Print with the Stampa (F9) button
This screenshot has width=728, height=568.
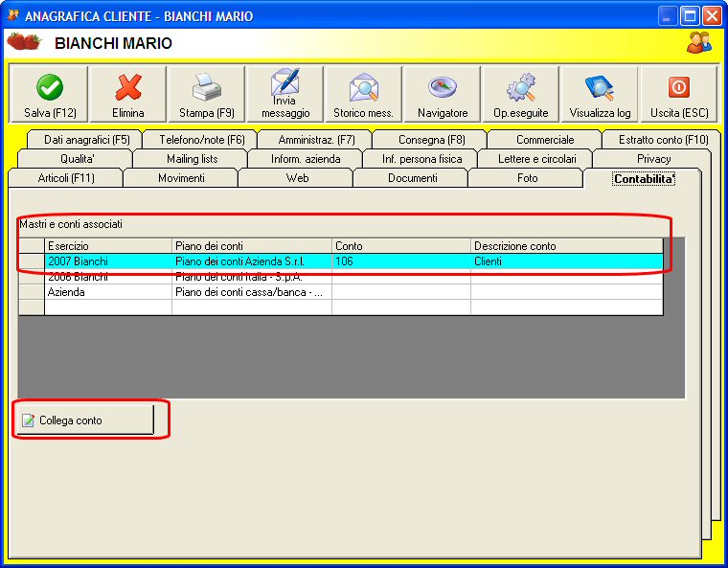pos(207,94)
